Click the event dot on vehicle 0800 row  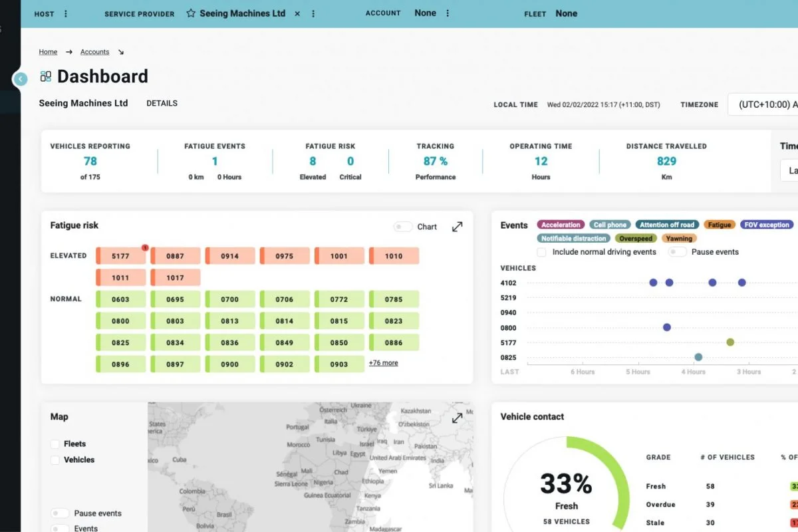click(667, 327)
